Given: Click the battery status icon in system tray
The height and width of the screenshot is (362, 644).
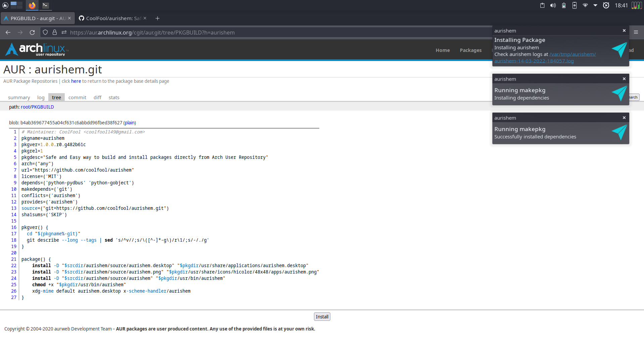Looking at the screenshot, I should [x=563, y=5].
